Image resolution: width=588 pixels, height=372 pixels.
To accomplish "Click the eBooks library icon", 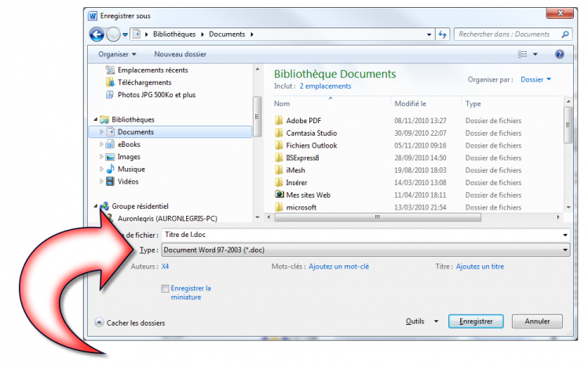I will click(x=110, y=144).
